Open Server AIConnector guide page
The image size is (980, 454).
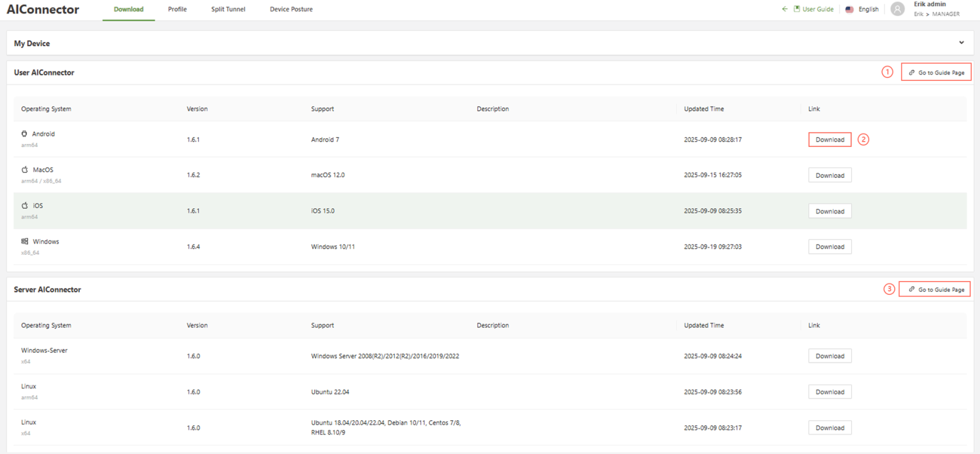click(x=935, y=290)
